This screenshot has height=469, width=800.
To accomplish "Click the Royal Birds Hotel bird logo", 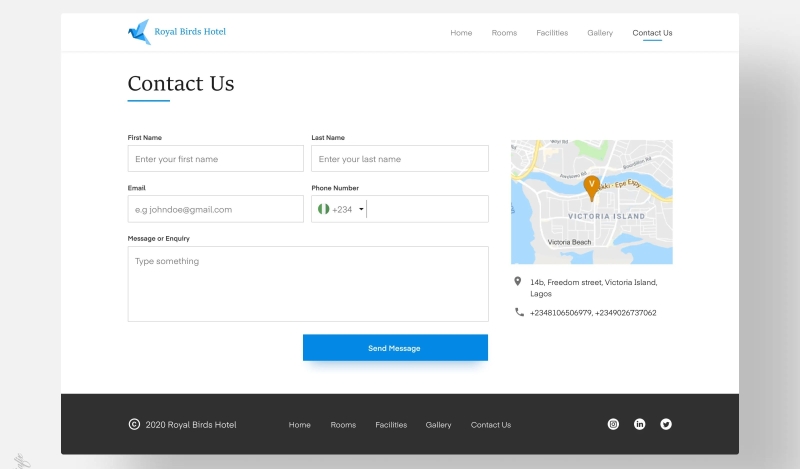I will pos(139,32).
